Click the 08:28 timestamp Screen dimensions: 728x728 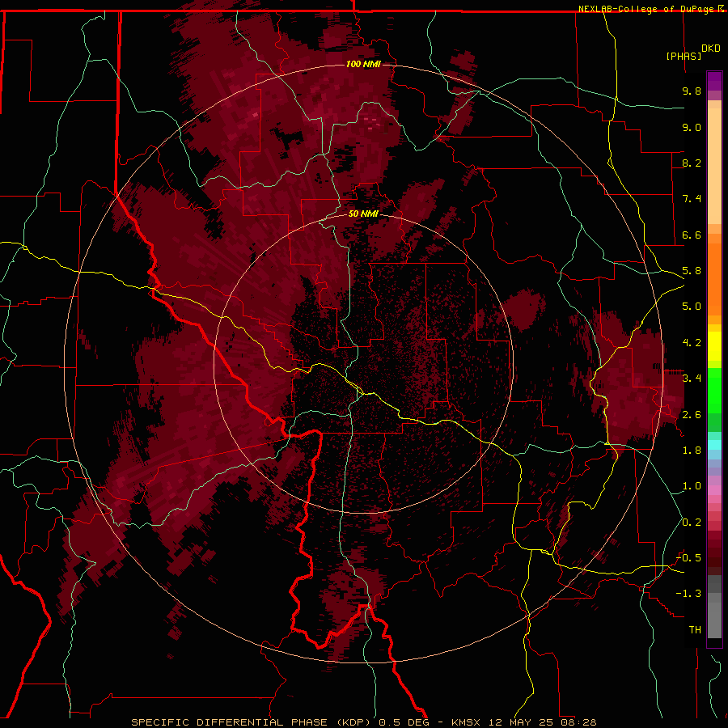[x=578, y=722]
